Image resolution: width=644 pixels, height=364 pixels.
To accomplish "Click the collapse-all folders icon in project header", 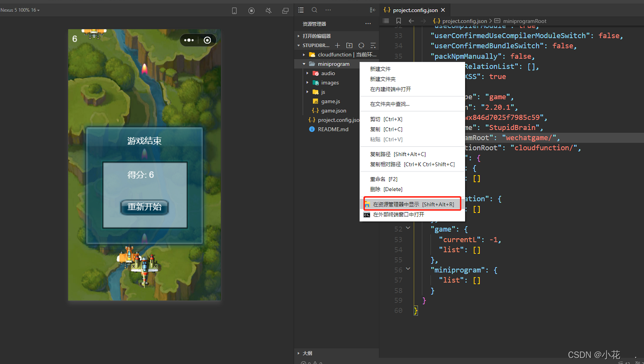I will pos(373,45).
